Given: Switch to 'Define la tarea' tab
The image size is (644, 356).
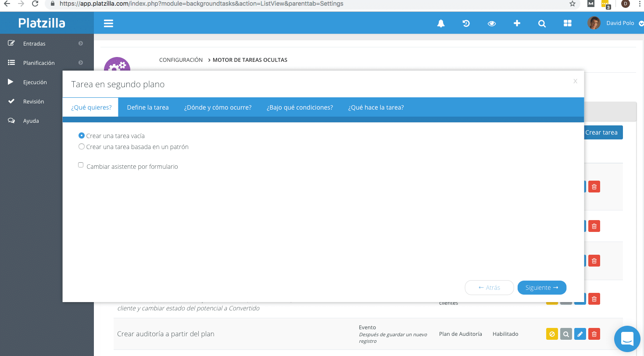Looking at the screenshot, I should click(x=148, y=107).
